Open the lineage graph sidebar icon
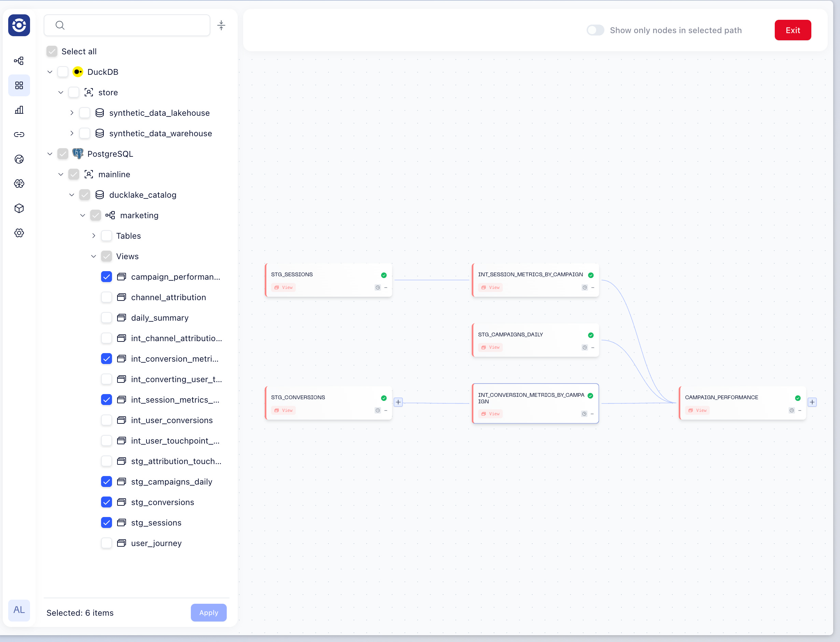Viewport: 840px width, 642px height. coord(19,61)
